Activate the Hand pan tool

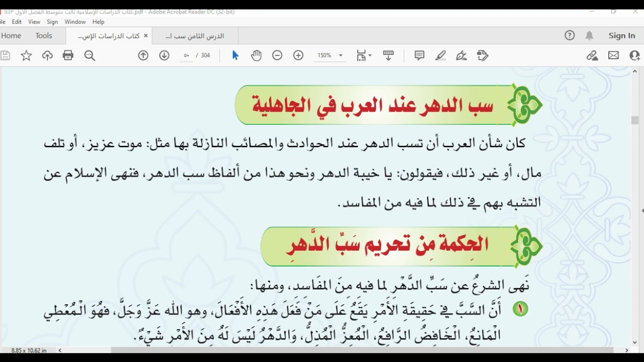point(257,56)
